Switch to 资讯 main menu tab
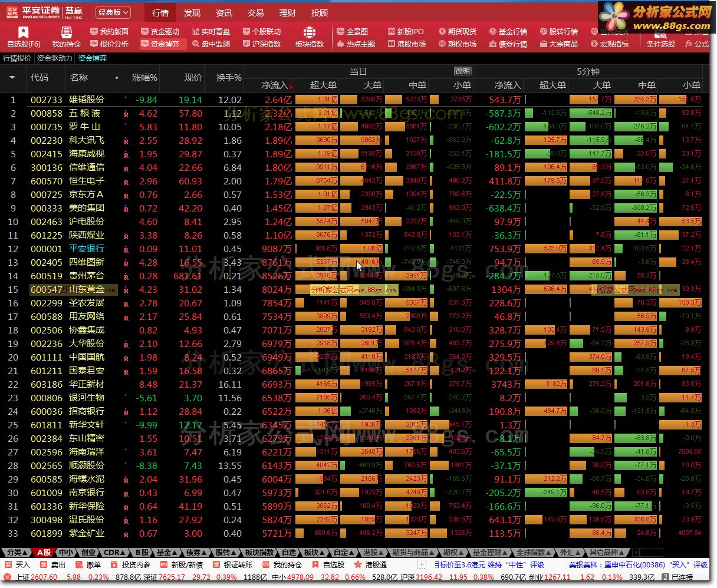 (224, 12)
